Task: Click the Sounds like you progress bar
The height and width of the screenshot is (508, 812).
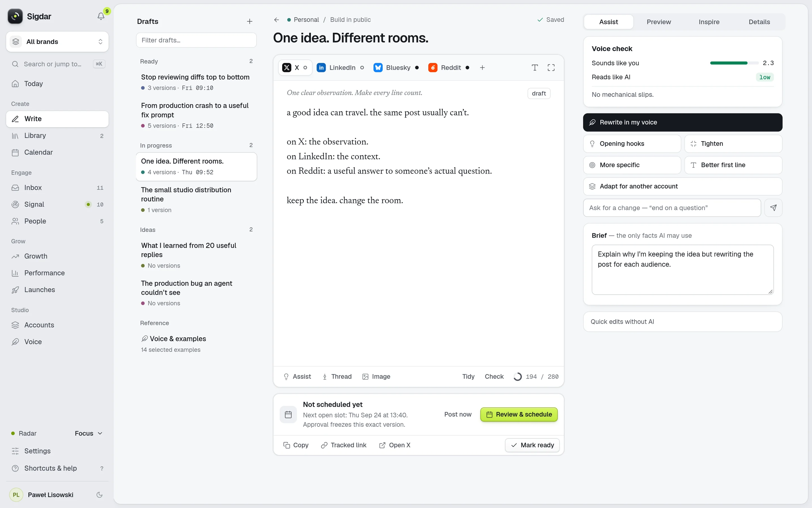Action: (734, 63)
